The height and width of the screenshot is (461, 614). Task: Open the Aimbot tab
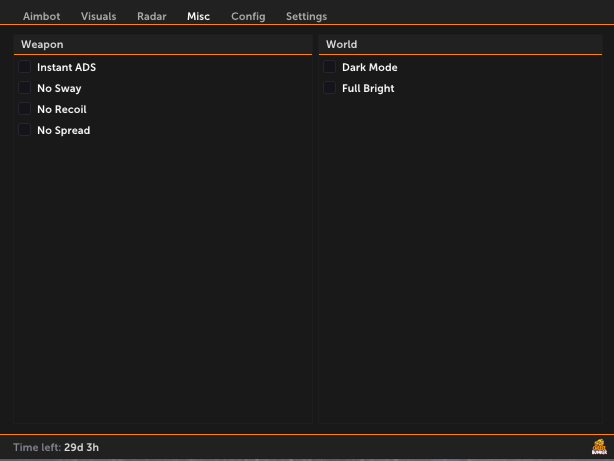[x=42, y=16]
